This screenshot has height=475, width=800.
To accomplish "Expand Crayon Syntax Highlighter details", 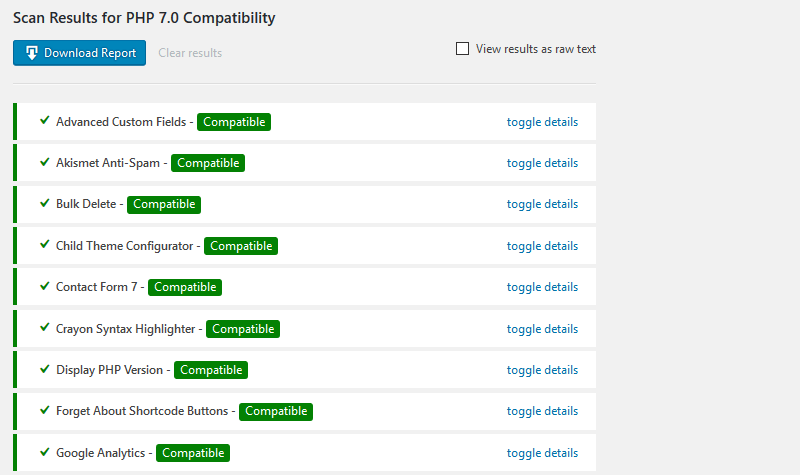I will click(542, 329).
